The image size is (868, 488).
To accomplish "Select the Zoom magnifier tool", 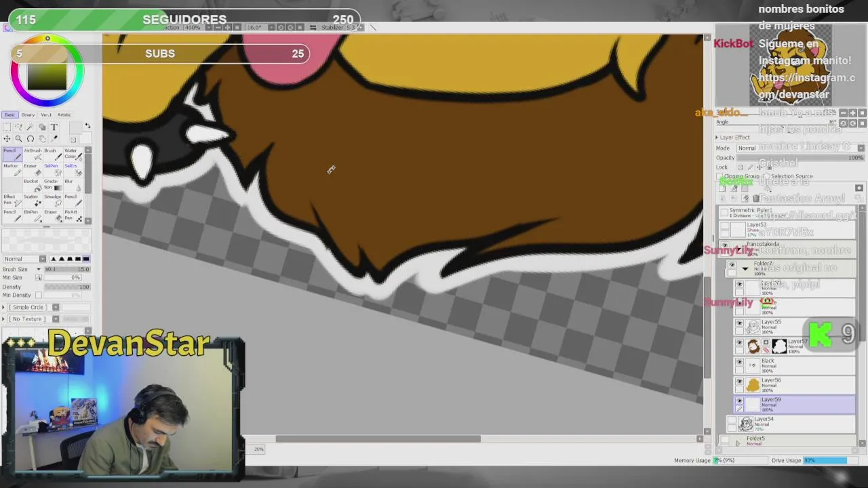I will (18, 139).
